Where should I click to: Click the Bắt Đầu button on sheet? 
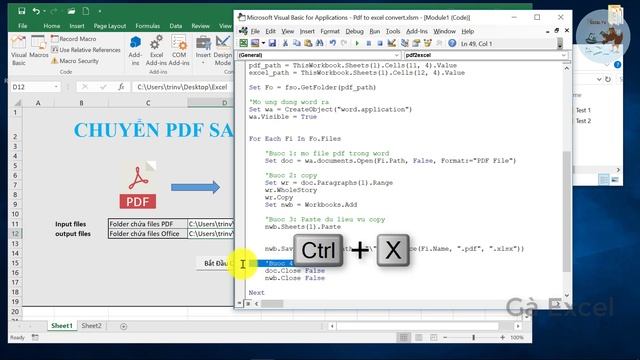[x=215, y=263]
